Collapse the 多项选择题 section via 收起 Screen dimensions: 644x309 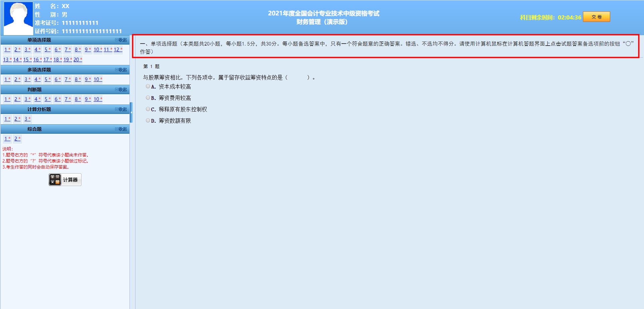click(x=121, y=70)
